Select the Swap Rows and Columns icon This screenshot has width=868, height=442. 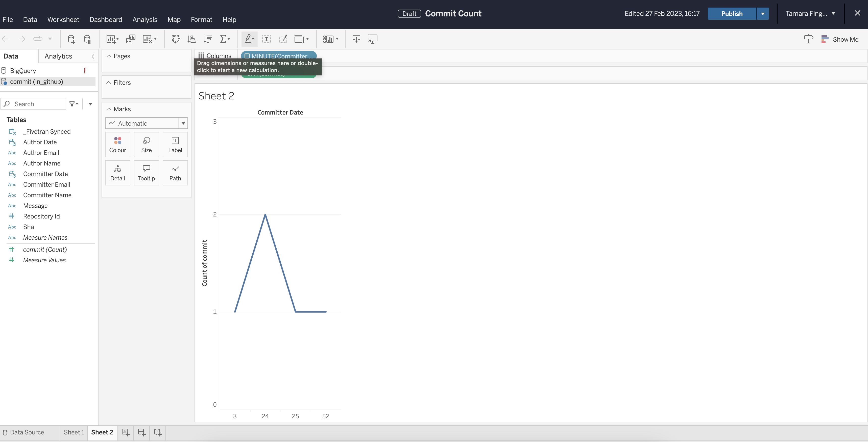[176, 39]
